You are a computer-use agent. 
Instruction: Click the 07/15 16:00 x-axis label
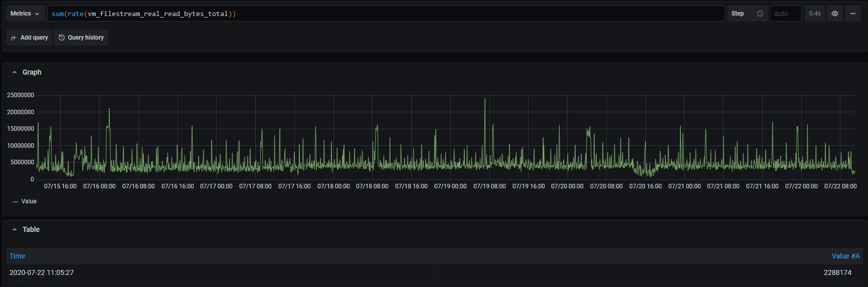(x=60, y=186)
